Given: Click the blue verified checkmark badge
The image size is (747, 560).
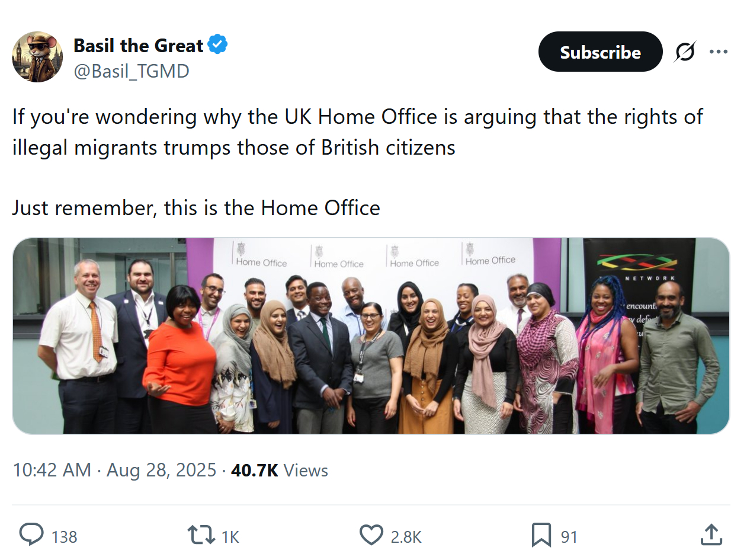Looking at the screenshot, I should 217,45.
